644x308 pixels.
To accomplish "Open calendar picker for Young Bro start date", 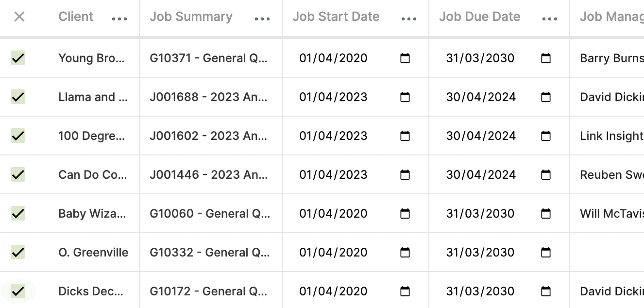I will [x=405, y=58].
